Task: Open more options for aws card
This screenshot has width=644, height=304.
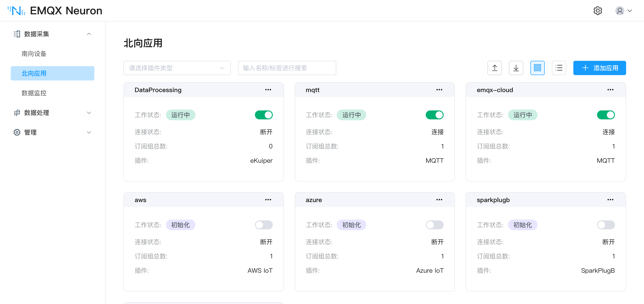Action: 268,200
